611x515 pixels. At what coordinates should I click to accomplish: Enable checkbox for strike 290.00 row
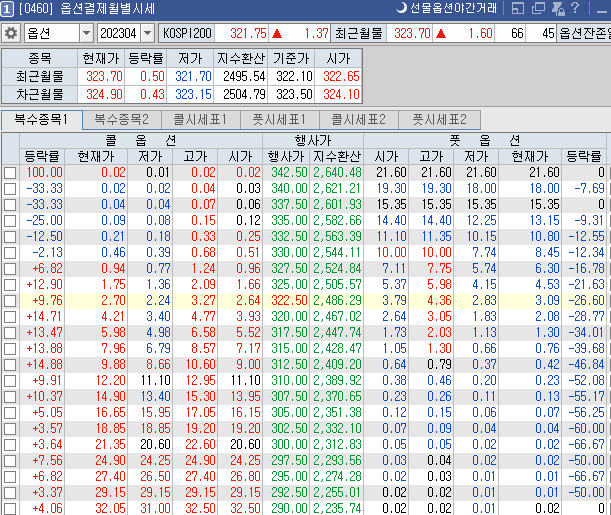(x=10, y=508)
